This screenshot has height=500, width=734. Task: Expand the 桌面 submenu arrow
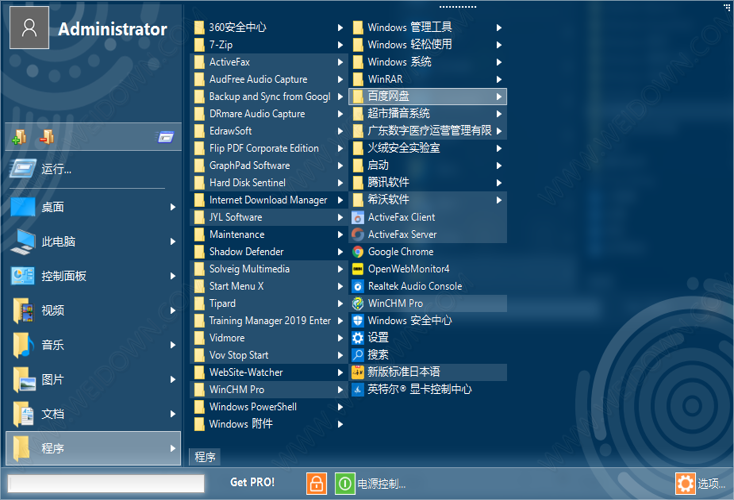click(x=173, y=207)
